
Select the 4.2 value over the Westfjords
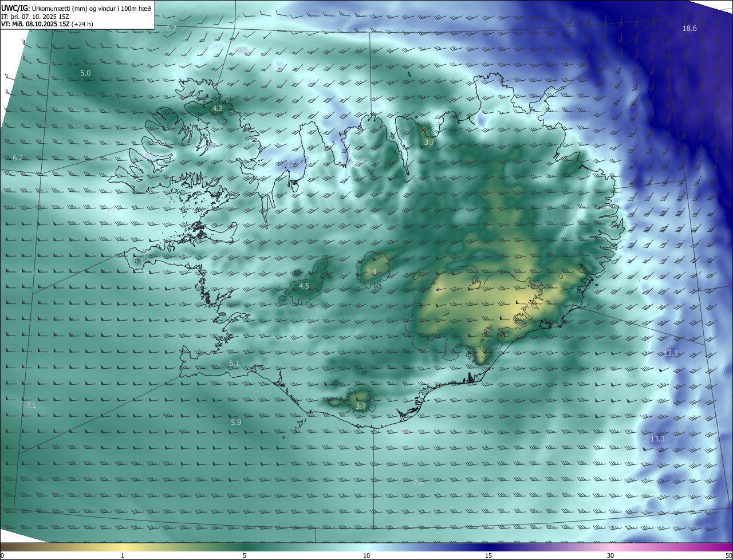click(x=218, y=108)
